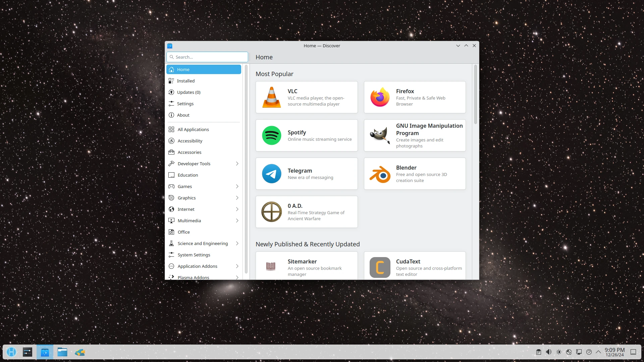Click the Installed list icon in sidebar
Viewport: 644px width, 362px height.
click(171, 81)
